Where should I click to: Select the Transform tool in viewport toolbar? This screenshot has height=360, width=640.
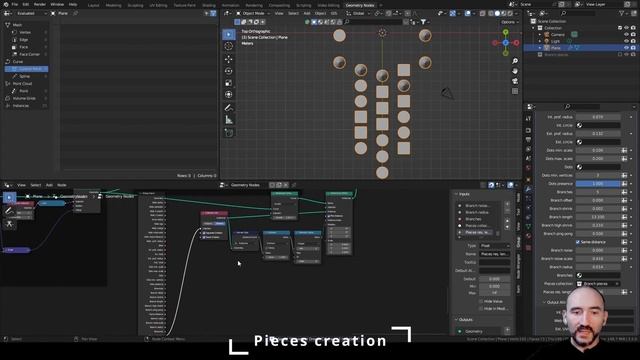(x=229, y=95)
